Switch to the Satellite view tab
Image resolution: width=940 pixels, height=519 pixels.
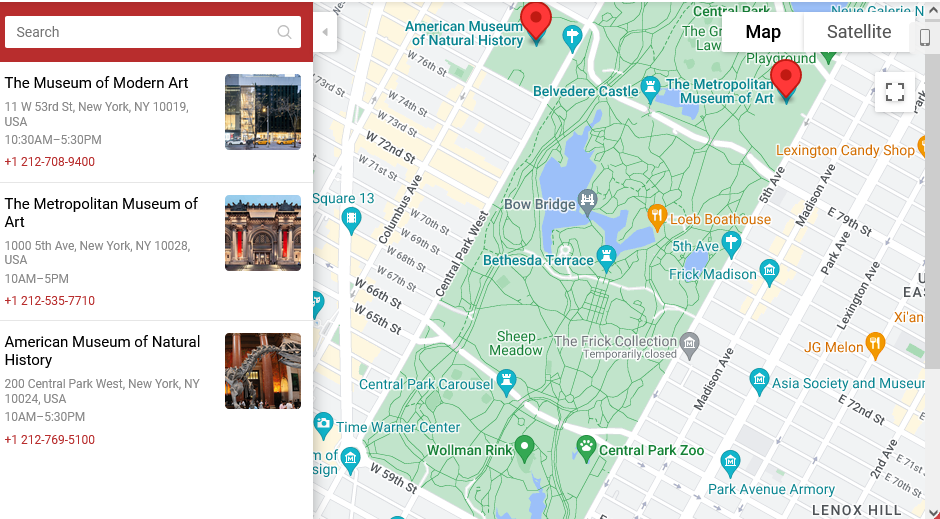click(x=858, y=32)
